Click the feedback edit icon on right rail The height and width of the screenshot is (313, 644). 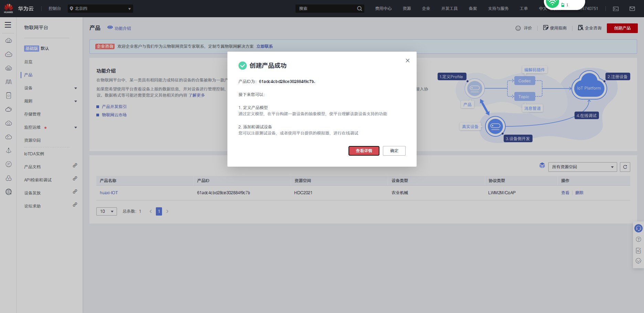(638, 250)
